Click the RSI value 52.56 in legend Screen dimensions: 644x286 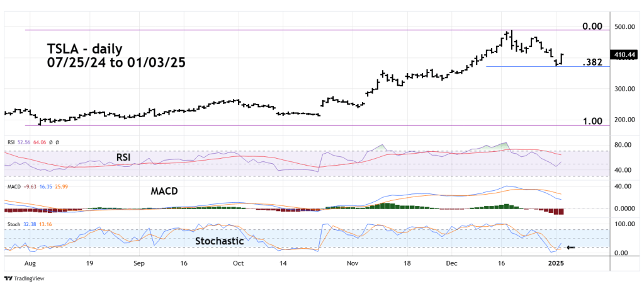click(x=25, y=142)
